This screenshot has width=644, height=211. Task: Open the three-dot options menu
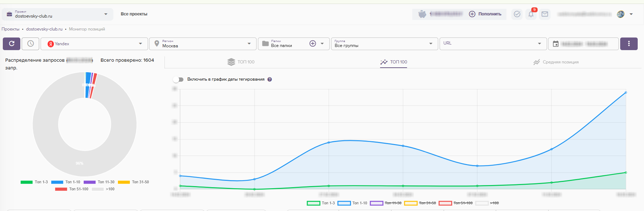pos(629,44)
